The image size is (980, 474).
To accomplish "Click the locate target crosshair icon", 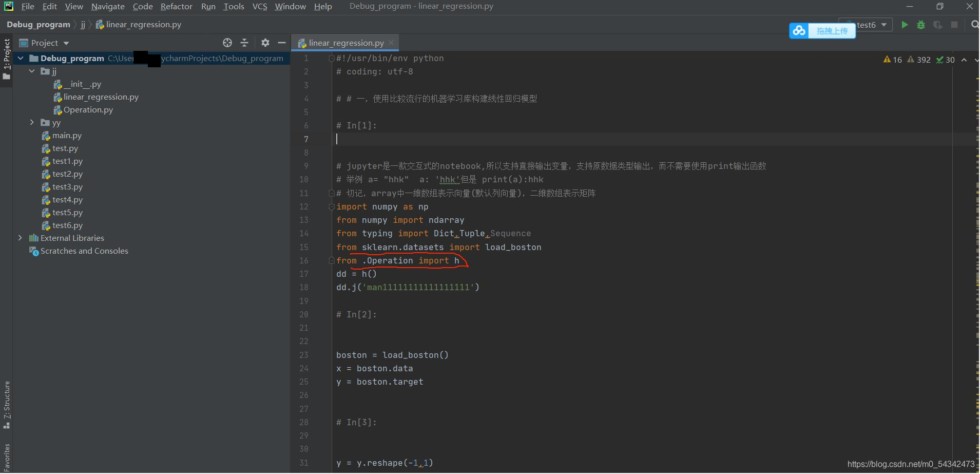I will click(x=227, y=43).
